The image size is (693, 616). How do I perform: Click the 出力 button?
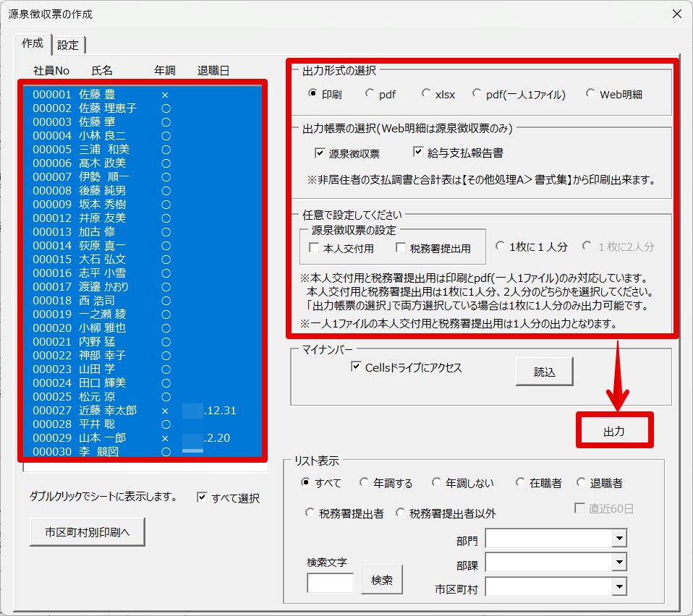(x=614, y=431)
